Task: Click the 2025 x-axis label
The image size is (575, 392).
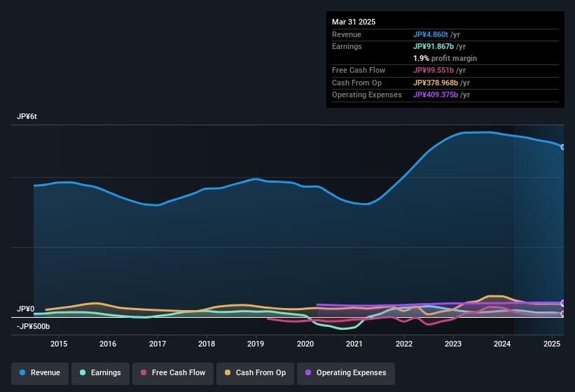Action: (552, 344)
